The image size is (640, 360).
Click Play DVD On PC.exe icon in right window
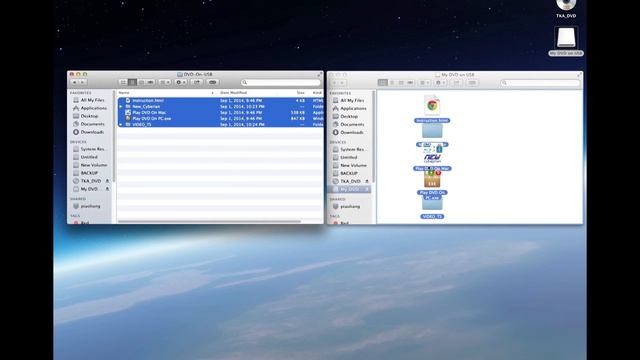432,180
